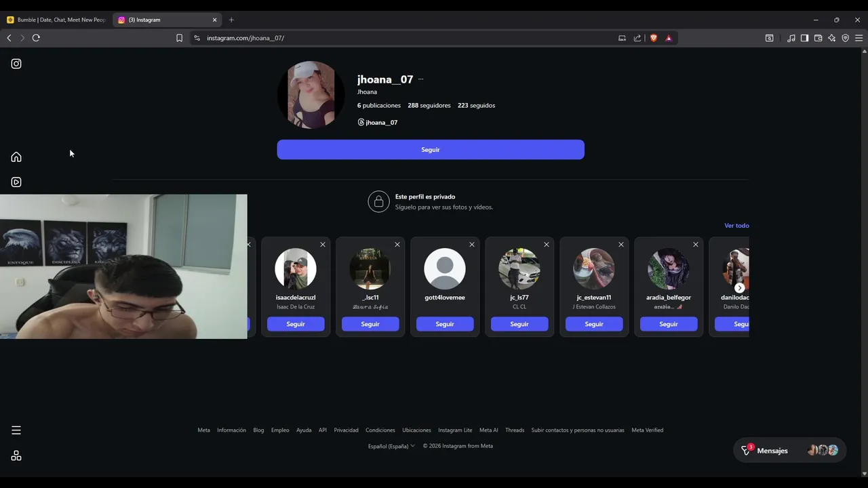Click Ver todo suggestions link
Viewport: 868px width, 488px height.
click(736, 226)
